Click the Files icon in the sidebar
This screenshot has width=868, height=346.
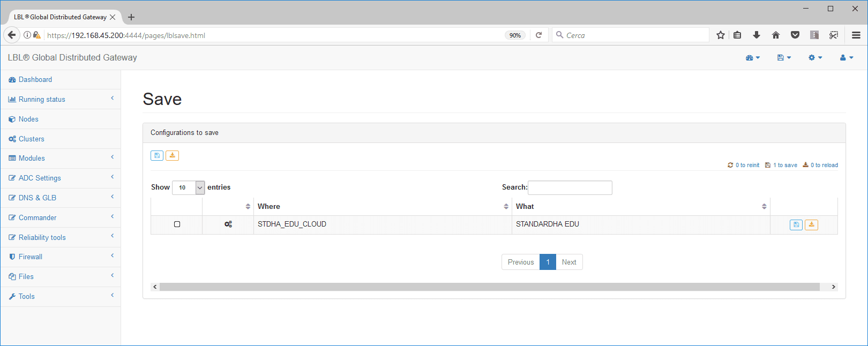click(x=12, y=277)
